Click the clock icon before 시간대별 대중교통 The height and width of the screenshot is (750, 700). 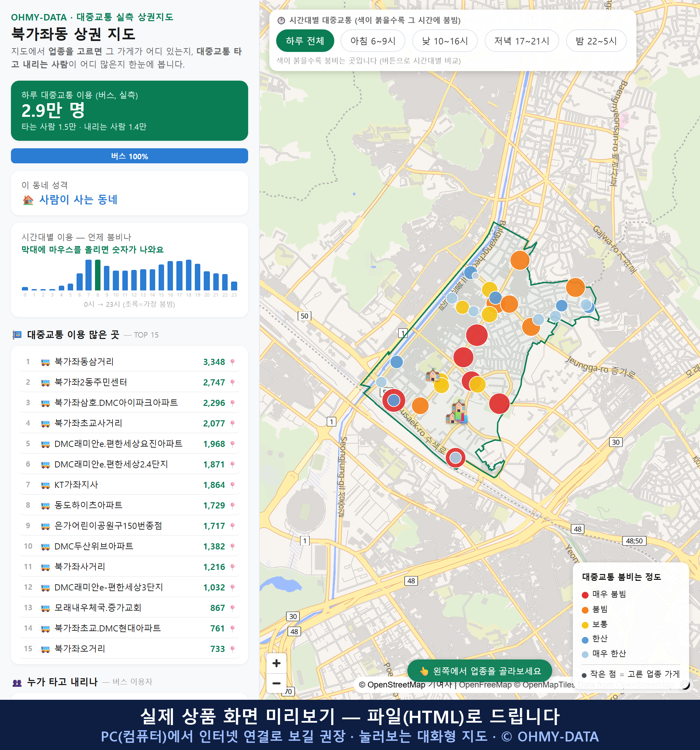[281, 21]
